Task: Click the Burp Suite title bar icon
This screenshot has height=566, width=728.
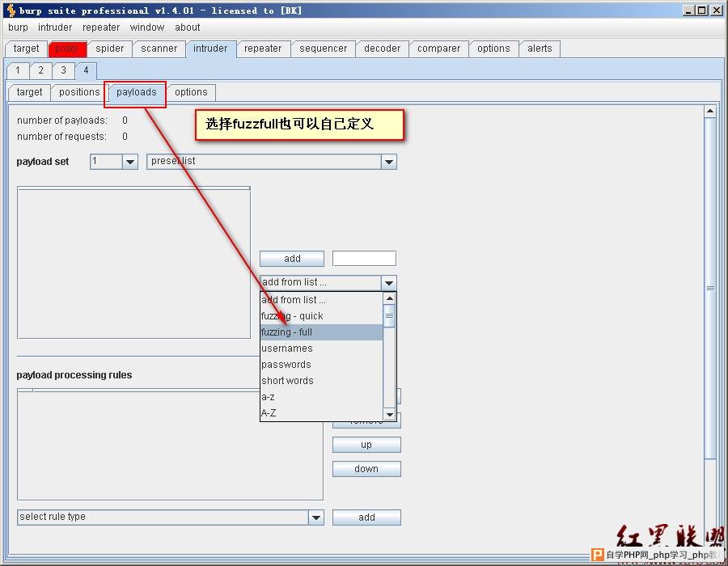Action: click(x=11, y=11)
